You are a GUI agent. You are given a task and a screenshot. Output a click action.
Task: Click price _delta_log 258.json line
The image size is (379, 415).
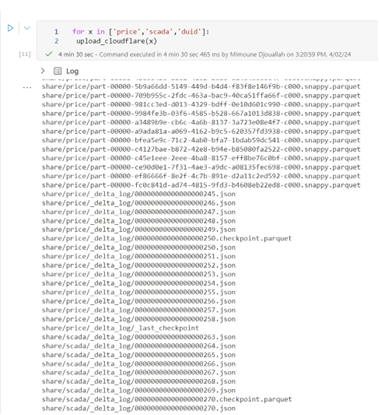pos(139,319)
